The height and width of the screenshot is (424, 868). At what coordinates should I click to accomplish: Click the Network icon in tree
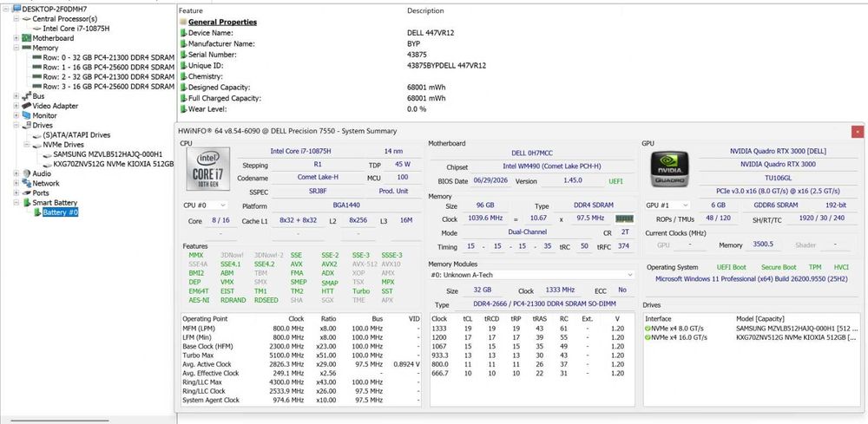26,183
